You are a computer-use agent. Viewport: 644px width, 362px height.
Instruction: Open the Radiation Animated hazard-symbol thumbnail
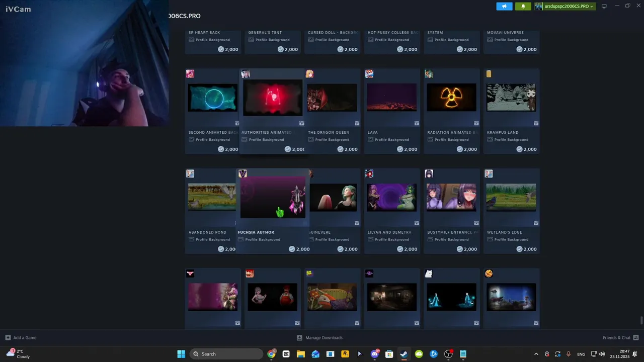[451, 97]
